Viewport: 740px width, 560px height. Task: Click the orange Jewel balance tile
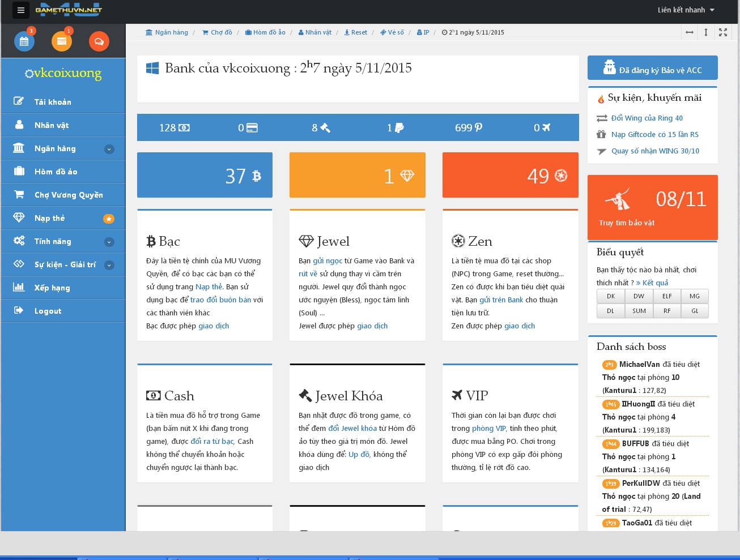tap(357, 175)
